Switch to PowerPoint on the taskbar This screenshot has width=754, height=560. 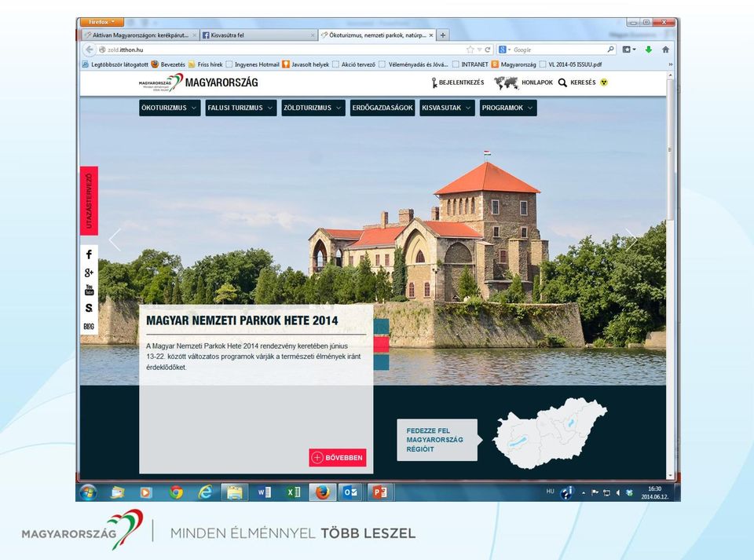(380, 492)
